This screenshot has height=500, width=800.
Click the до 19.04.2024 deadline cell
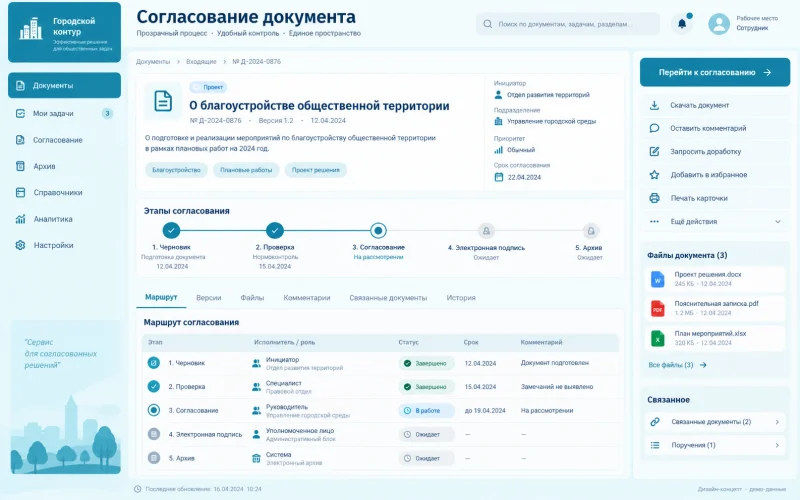[485, 411]
